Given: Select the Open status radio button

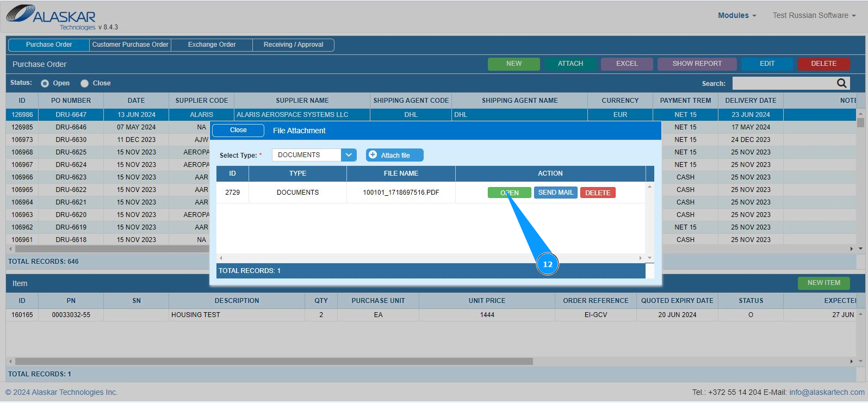Looking at the screenshot, I should (45, 83).
